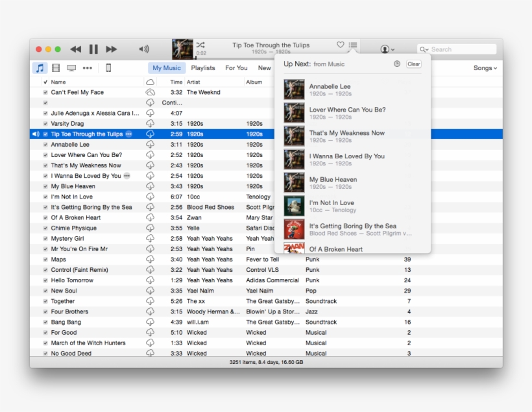Click the Tip Toe Through the Tulips title display

tap(271, 45)
